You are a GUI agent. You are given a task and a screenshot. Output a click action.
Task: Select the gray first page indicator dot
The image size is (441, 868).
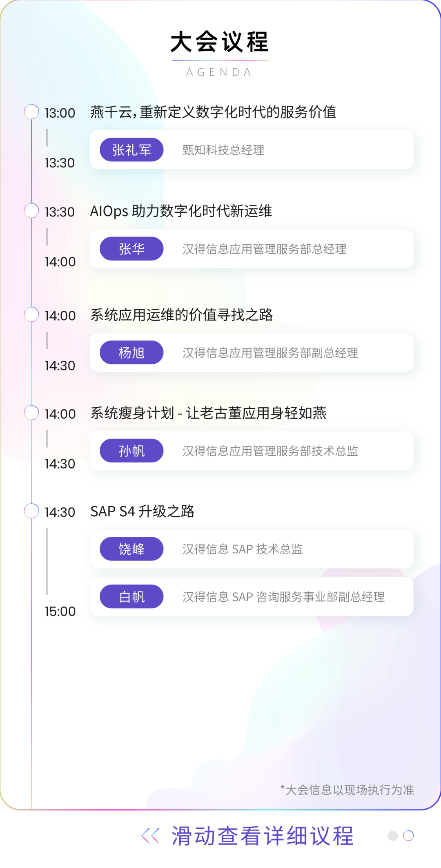tap(393, 836)
